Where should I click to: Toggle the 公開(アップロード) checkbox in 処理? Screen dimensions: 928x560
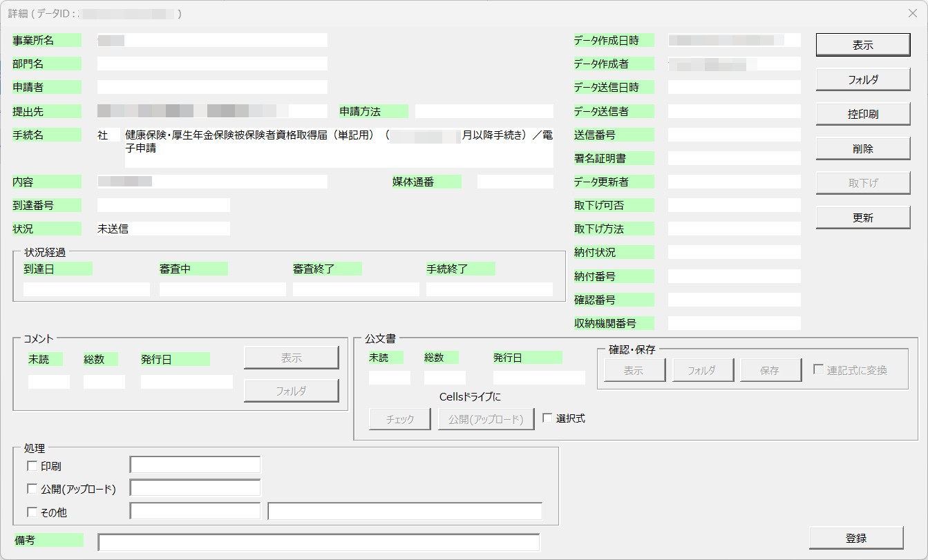point(32,489)
